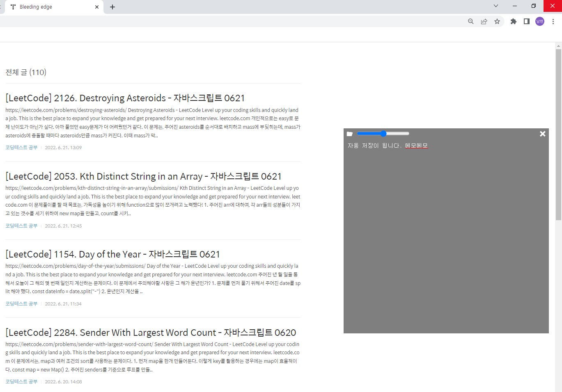Open the 2284. Sender With Largest Word Count post
This screenshot has height=392, width=562.
point(151,333)
